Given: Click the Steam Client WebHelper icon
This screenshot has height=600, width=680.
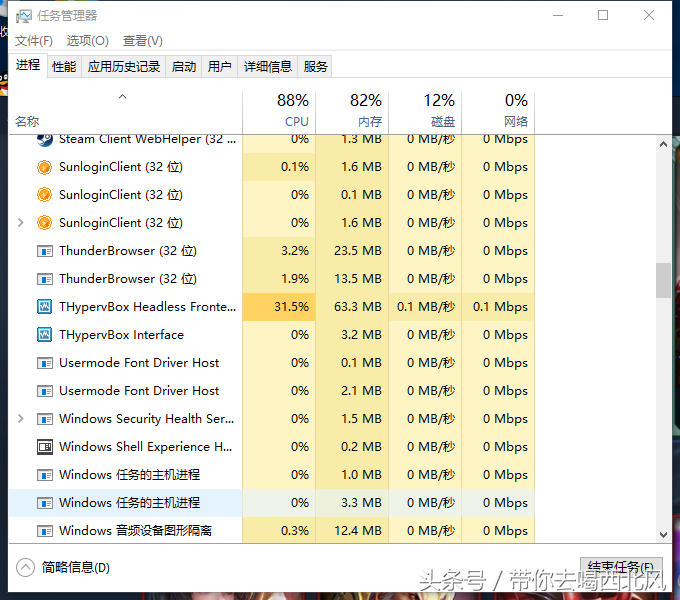Looking at the screenshot, I should point(45,140).
